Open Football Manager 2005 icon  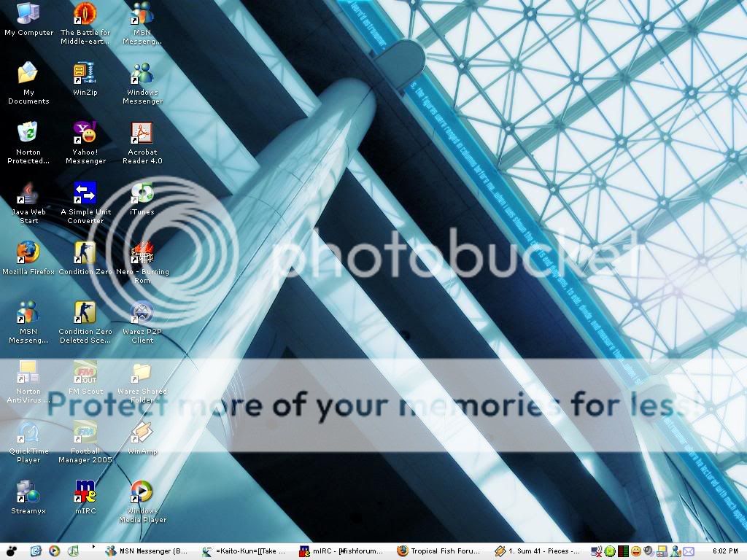(85, 432)
